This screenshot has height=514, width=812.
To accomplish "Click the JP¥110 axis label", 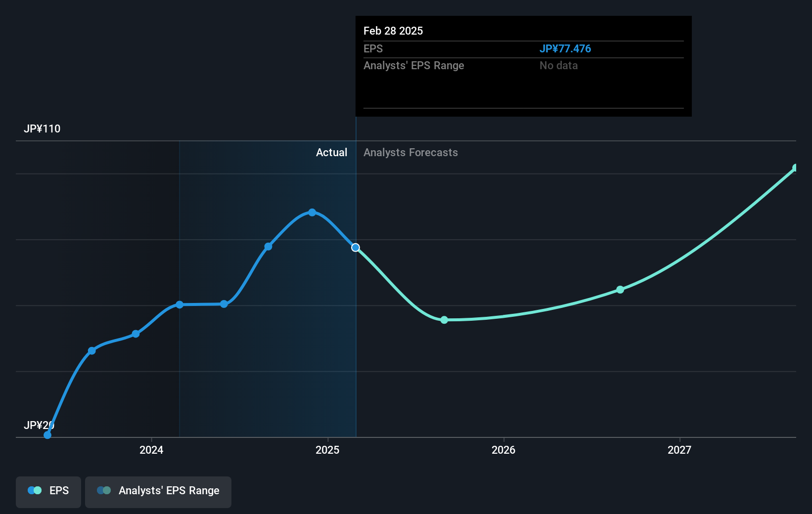I will (42, 129).
